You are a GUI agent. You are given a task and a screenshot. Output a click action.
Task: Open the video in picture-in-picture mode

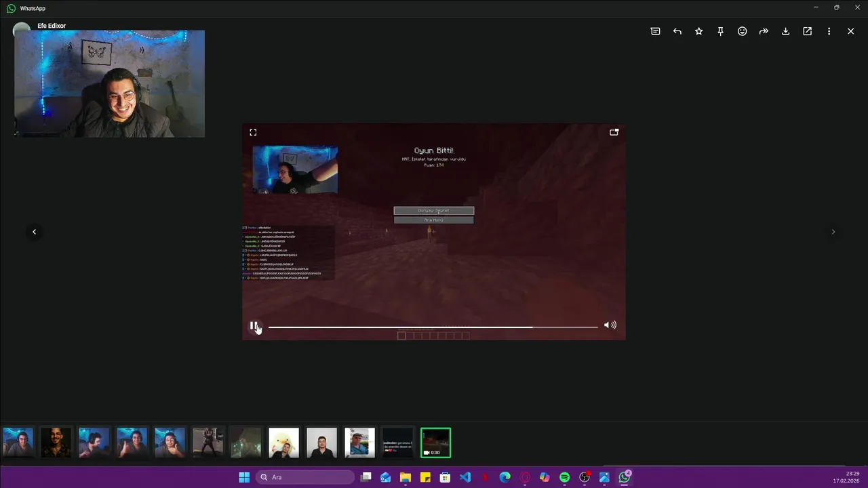coord(614,132)
